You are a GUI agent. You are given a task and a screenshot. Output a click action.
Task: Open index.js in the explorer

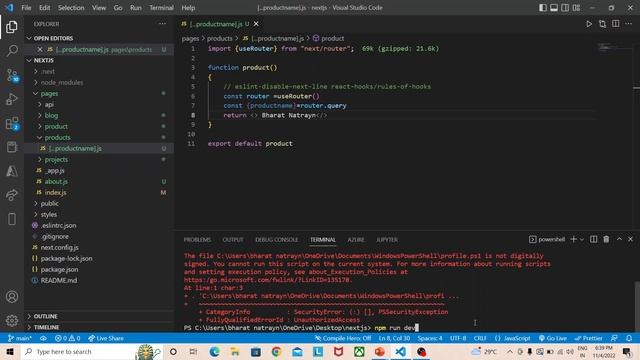click(x=55, y=192)
